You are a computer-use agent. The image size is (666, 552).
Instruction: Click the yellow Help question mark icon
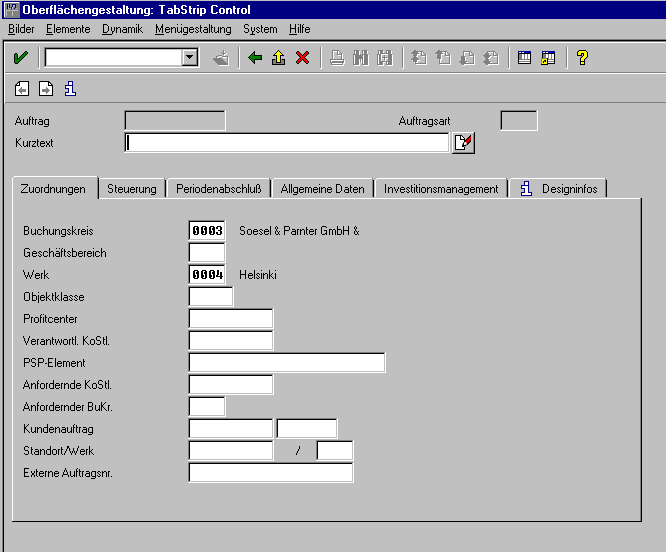click(582, 58)
